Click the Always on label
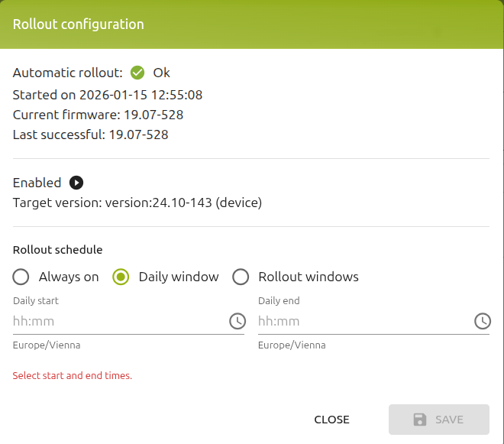Viewport: 504px width, 444px height. tap(69, 277)
